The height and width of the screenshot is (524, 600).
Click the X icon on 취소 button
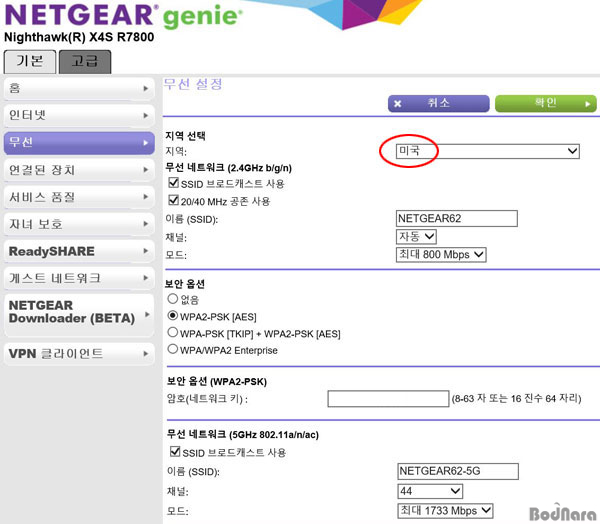tap(398, 104)
